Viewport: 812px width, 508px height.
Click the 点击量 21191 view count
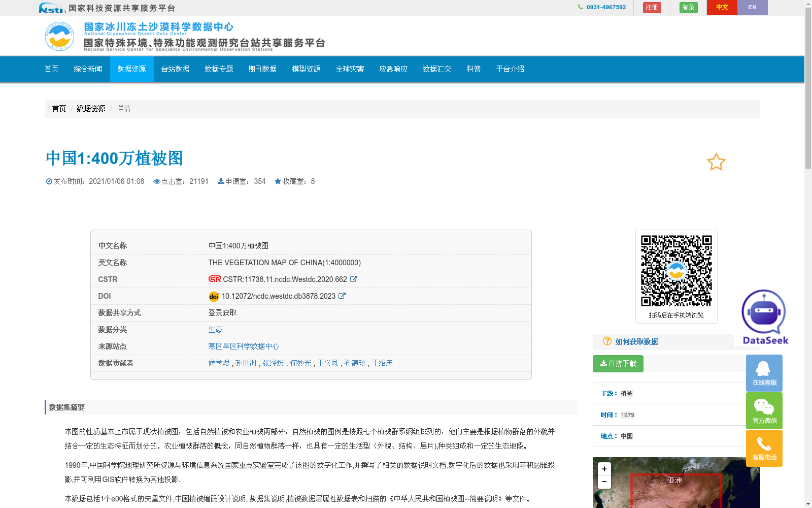(x=181, y=181)
